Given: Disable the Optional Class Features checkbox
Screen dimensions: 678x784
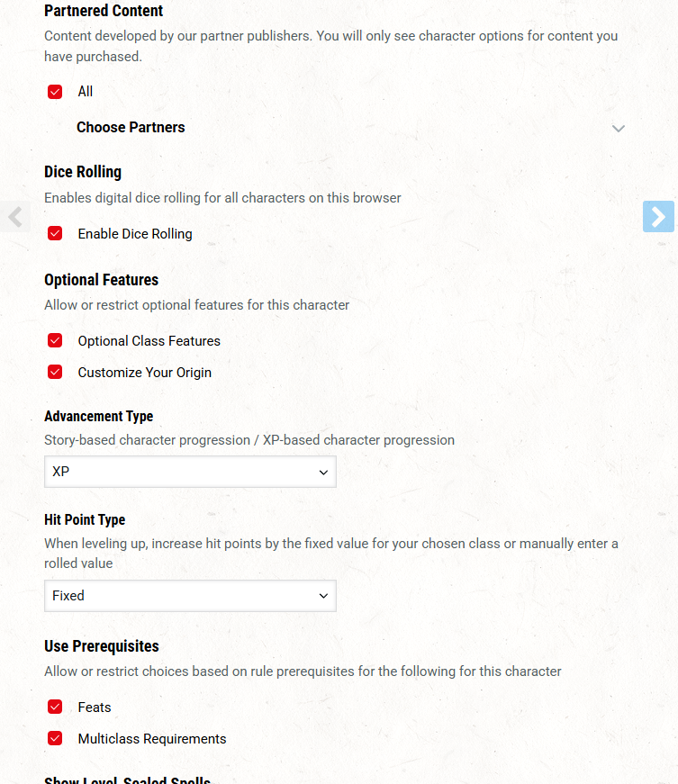Looking at the screenshot, I should pos(55,340).
